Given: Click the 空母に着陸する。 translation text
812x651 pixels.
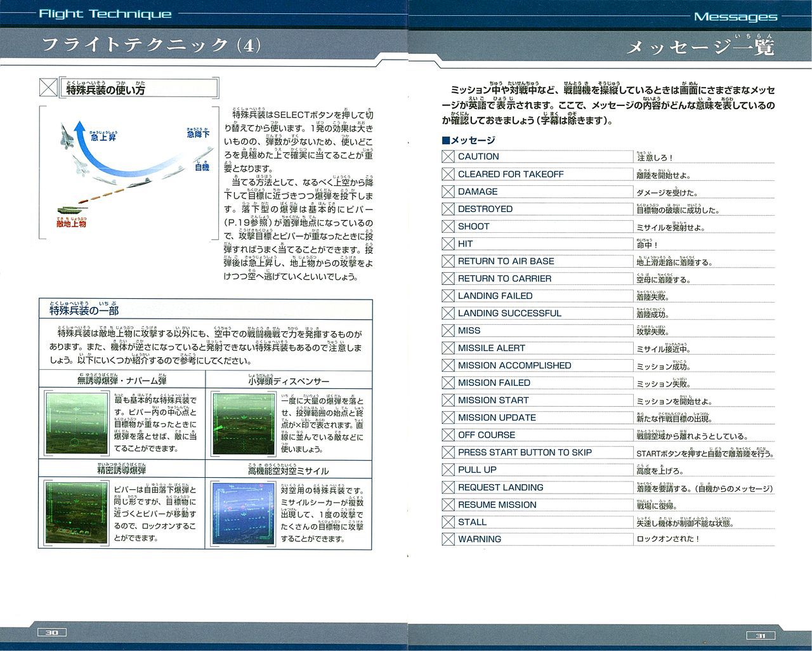Looking at the screenshot, I should coord(664,279).
